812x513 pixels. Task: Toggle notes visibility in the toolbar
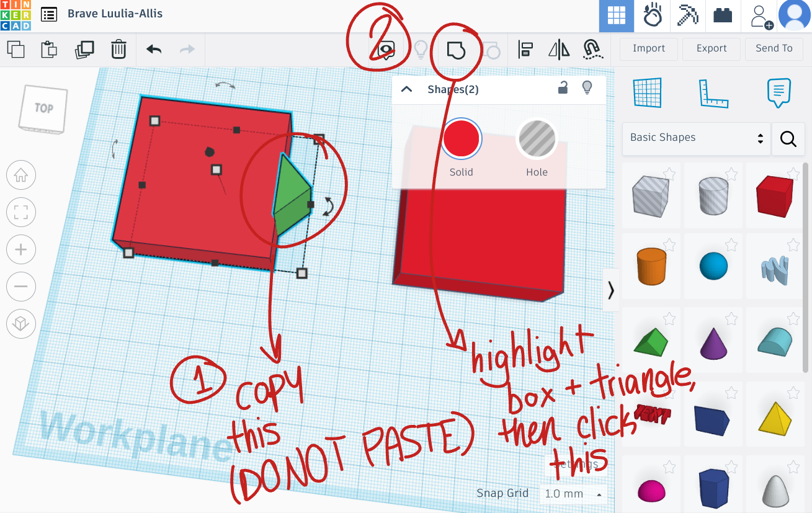click(387, 49)
